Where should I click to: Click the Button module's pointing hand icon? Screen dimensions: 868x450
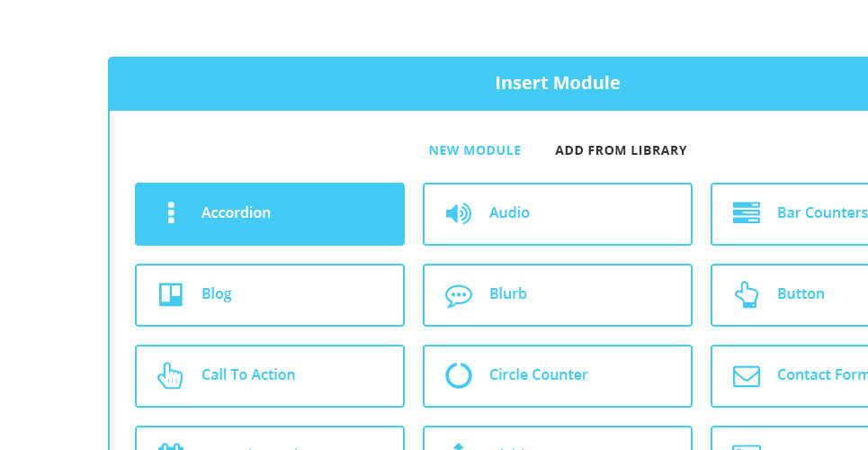747,294
